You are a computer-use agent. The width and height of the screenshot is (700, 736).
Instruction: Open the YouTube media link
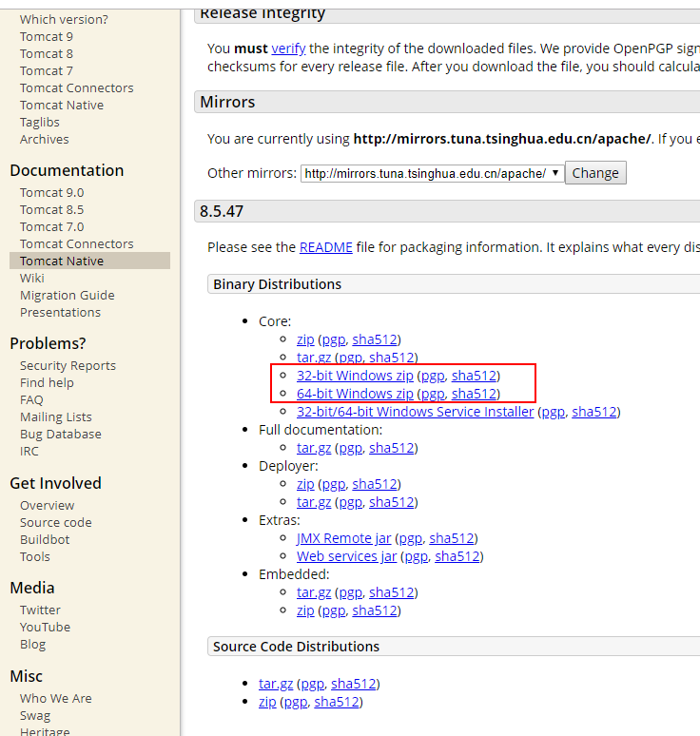(45, 627)
